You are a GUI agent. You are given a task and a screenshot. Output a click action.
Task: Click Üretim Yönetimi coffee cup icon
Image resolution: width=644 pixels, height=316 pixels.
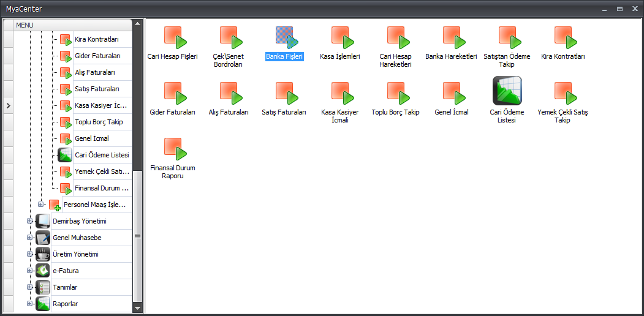point(43,254)
